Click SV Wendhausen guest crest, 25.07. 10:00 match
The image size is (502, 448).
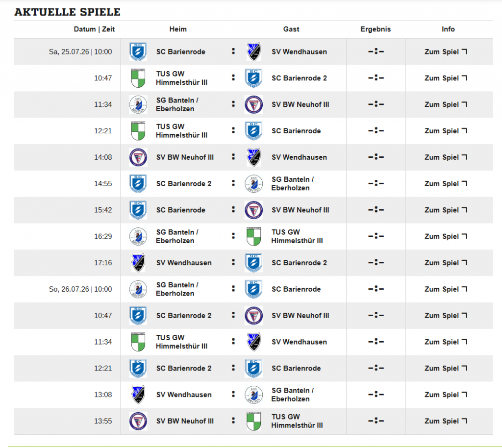coord(253,52)
